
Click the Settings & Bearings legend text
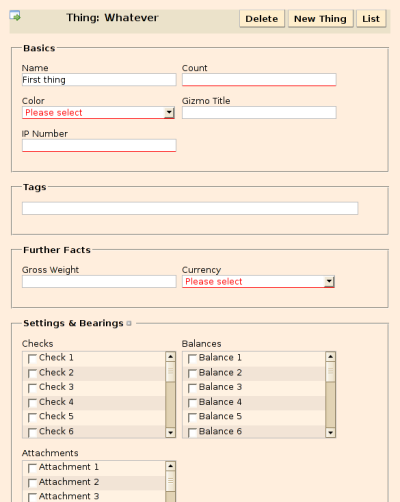[x=73, y=323]
